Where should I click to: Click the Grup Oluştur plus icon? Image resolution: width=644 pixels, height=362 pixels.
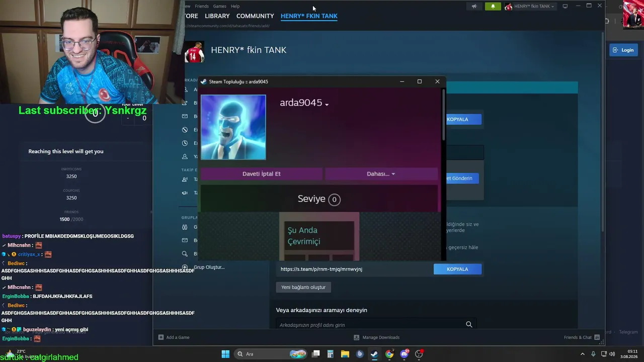185,267
